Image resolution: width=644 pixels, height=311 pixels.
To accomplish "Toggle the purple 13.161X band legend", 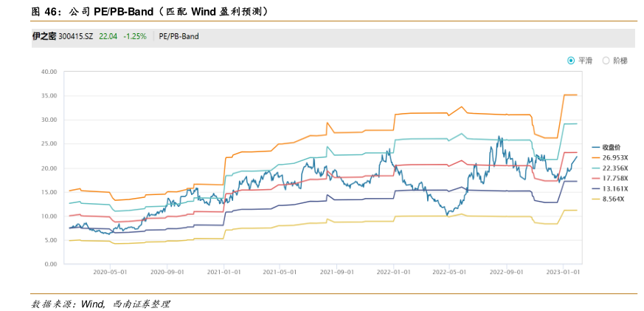I will (x=614, y=188).
